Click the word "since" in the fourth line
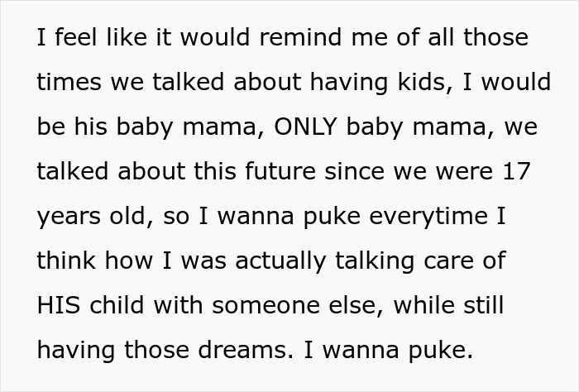 [x=354, y=171]
